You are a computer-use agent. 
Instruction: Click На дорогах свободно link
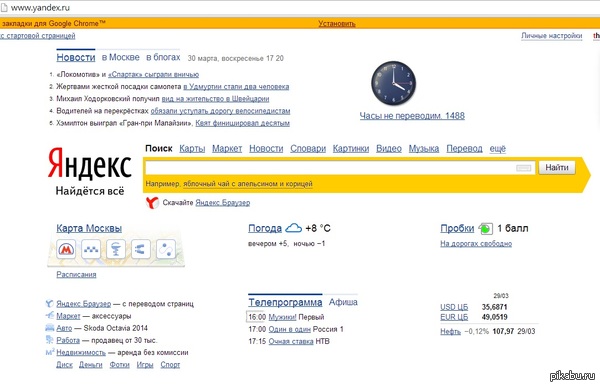[476, 243]
